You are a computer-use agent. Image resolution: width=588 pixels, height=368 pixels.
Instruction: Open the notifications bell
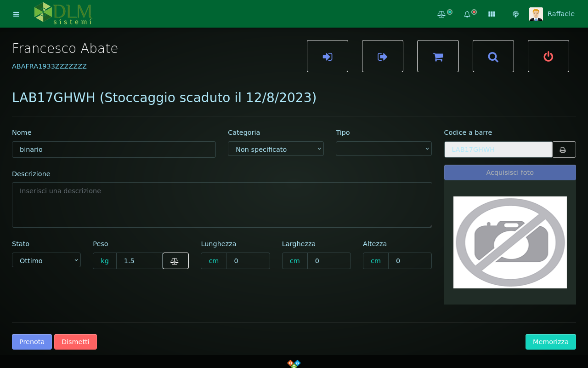[467, 14]
